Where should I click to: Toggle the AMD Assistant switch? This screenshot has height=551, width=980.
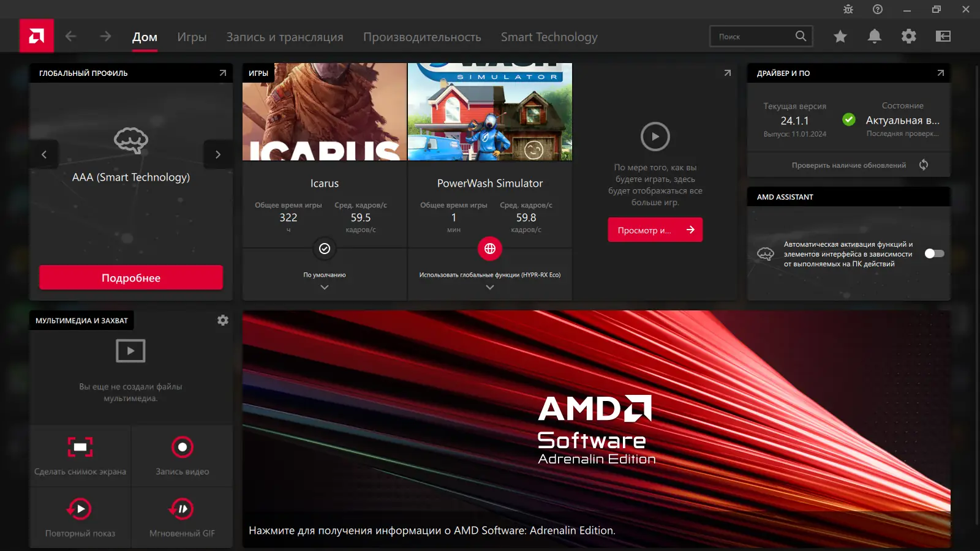click(934, 253)
